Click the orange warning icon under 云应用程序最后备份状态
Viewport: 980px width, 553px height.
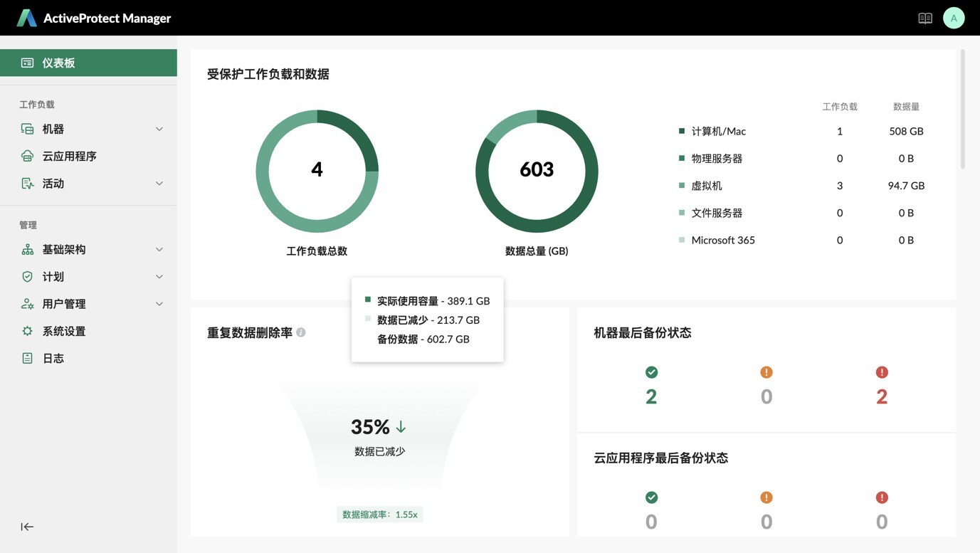click(x=766, y=497)
